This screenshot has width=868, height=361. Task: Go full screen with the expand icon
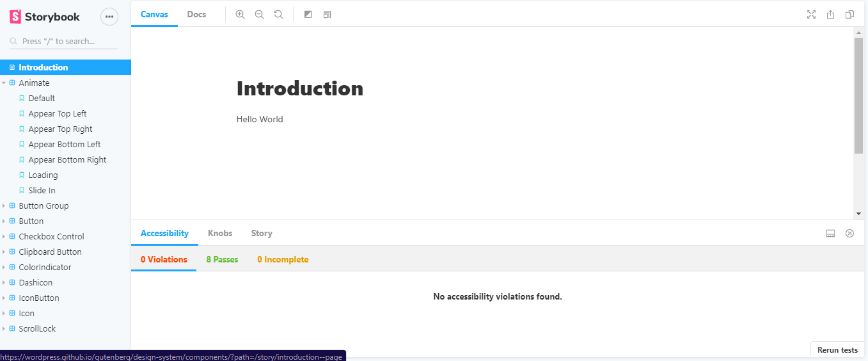[811, 14]
